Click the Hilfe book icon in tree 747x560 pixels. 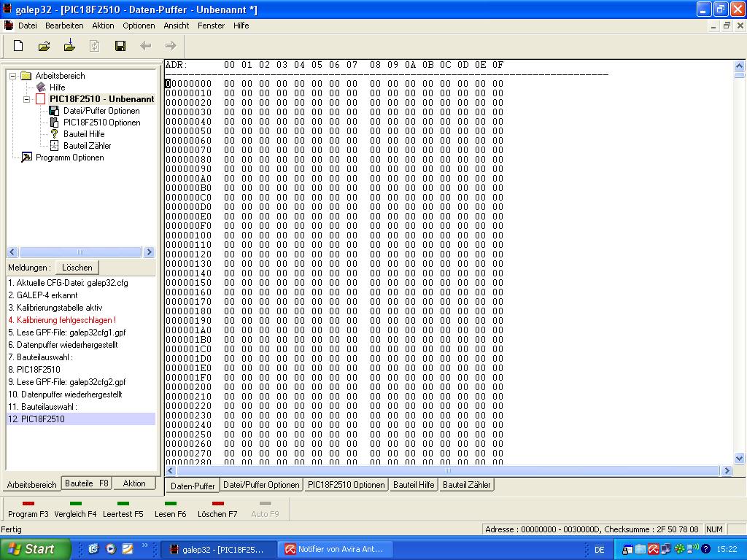[x=41, y=87]
